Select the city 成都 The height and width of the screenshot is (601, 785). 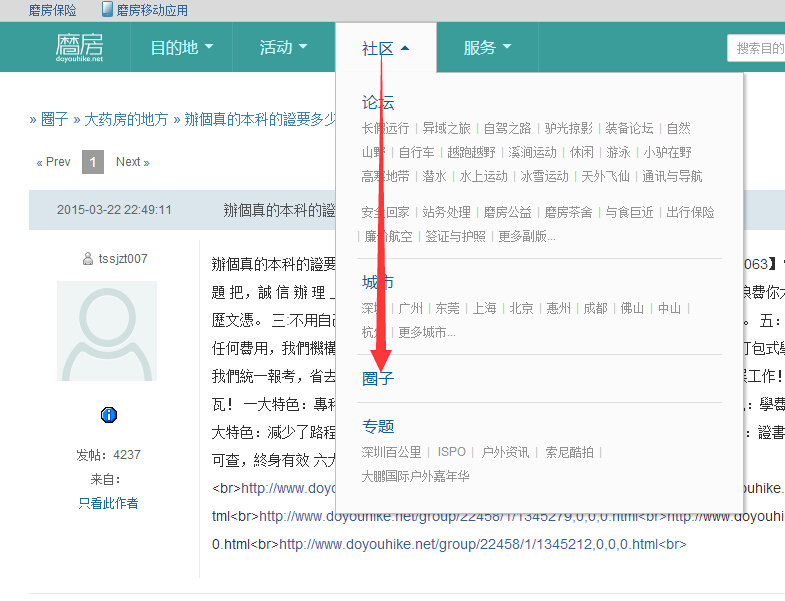point(595,308)
